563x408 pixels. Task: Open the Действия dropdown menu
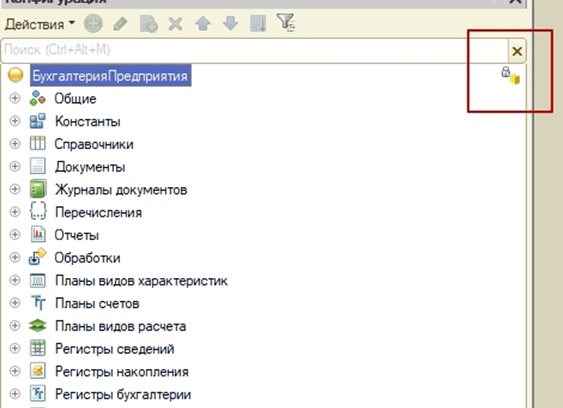click(x=40, y=24)
